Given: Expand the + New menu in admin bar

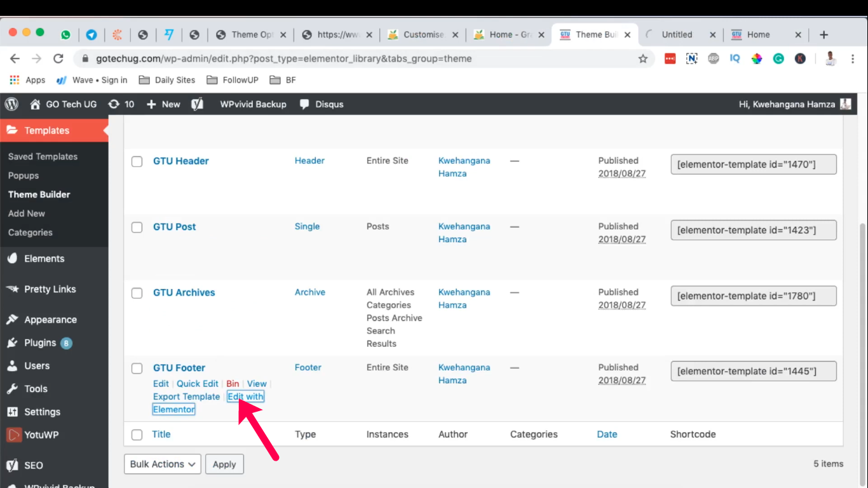Looking at the screenshot, I should [163, 104].
